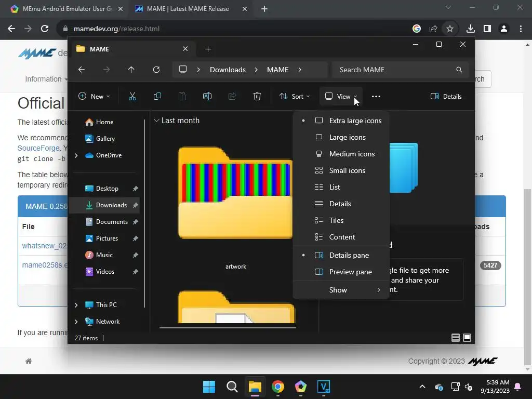532x399 pixels.
Task: Select Medium icons view
Action: [341, 154]
